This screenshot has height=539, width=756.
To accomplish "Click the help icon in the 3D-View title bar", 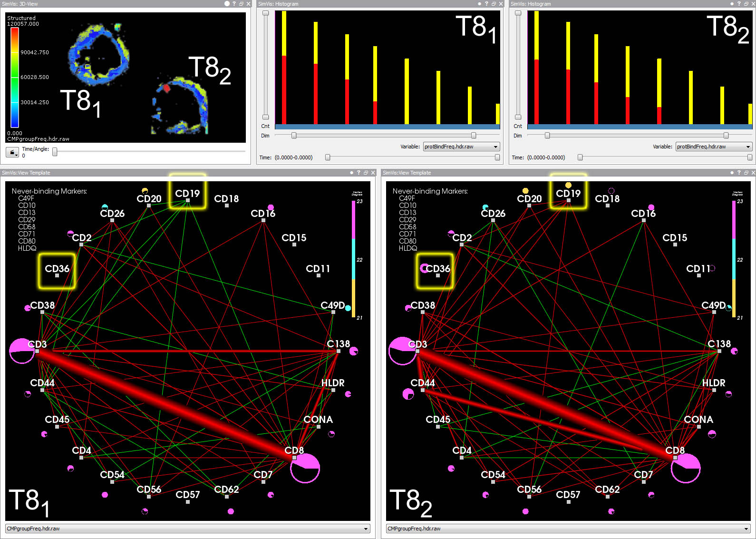I will click(x=234, y=4).
